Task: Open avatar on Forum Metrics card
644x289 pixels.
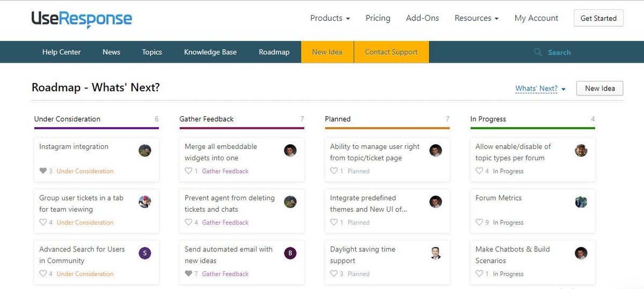Action: pyautogui.click(x=581, y=202)
